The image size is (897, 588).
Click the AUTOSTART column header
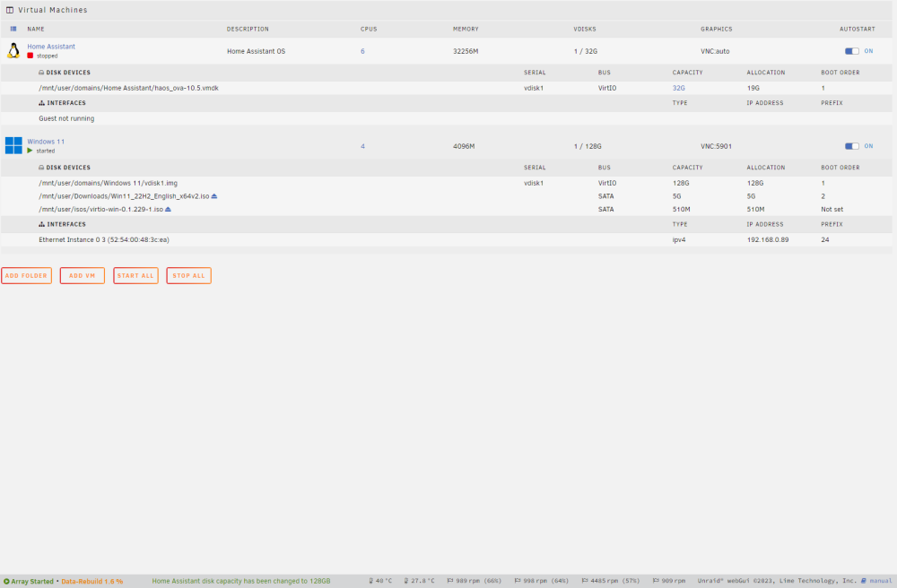pyautogui.click(x=857, y=29)
